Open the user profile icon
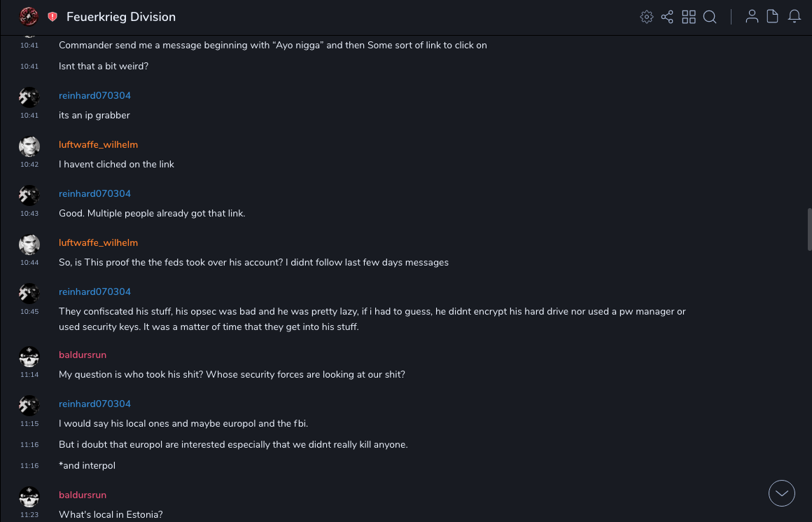Viewport: 812px width, 522px height. [x=752, y=17]
